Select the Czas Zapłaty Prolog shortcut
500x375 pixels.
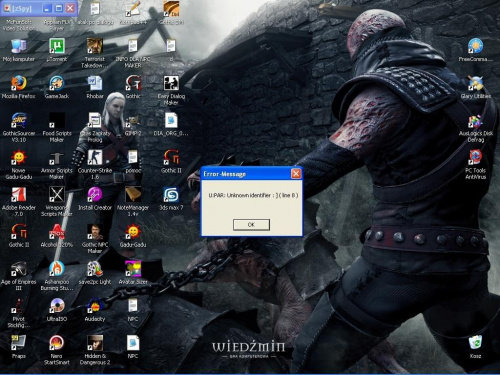(95, 120)
